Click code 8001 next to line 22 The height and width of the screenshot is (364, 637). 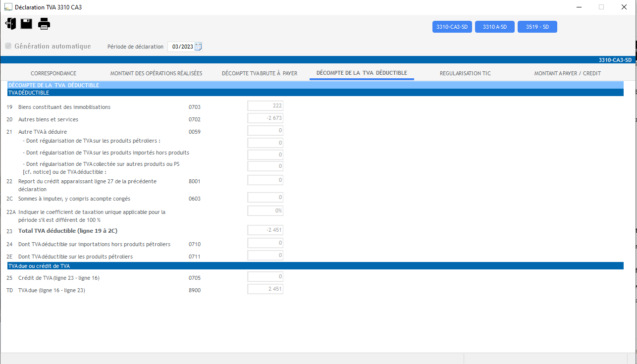(x=195, y=181)
